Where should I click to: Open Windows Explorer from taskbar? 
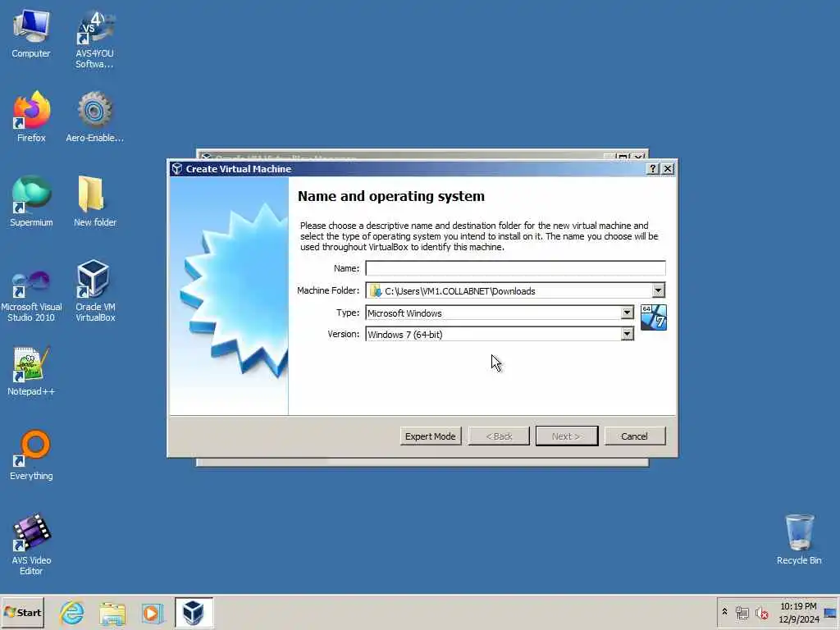point(112,612)
